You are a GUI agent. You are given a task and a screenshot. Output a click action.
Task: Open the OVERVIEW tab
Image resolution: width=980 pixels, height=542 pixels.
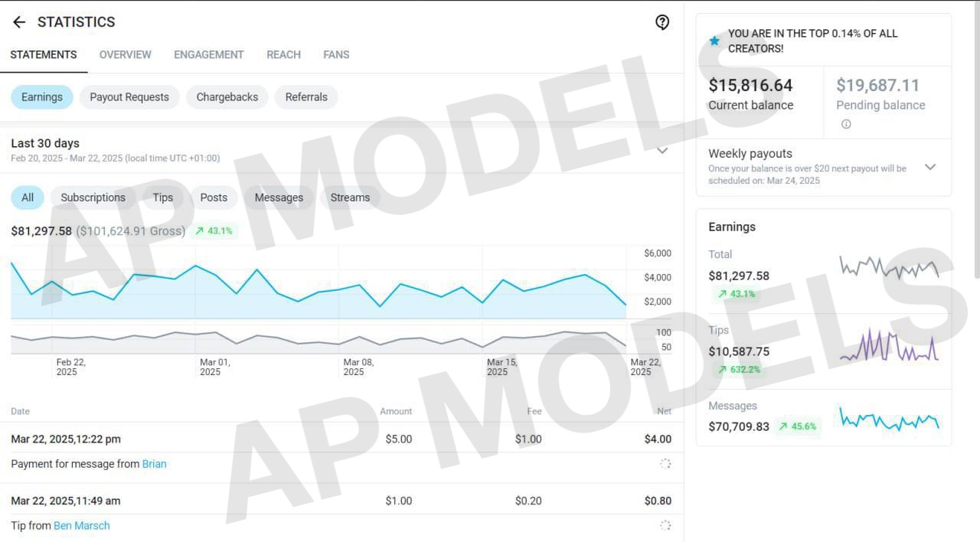pyautogui.click(x=126, y=55)
